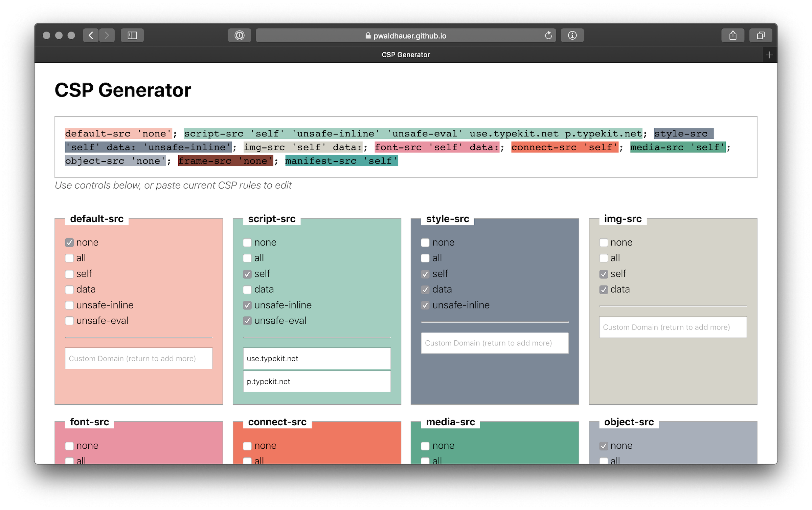The image size is (812, 510).
Task: Open a new browser tab
Action: pos(769,55)
